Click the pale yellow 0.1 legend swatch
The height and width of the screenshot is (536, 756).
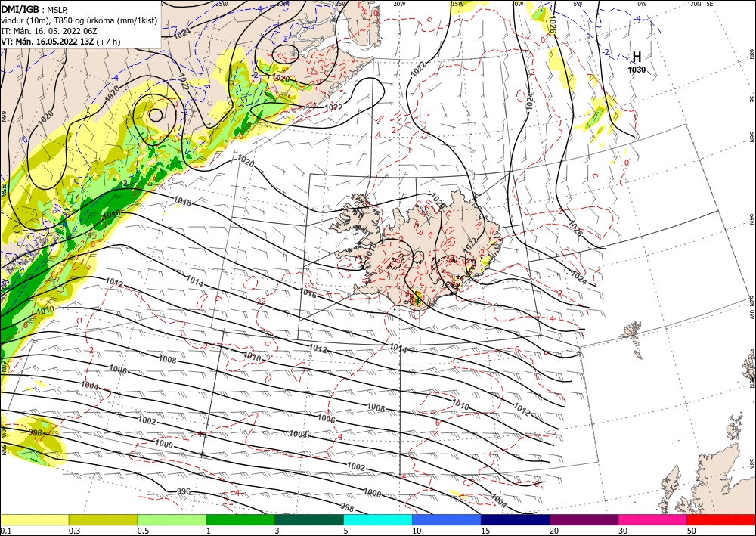[35, 519]
